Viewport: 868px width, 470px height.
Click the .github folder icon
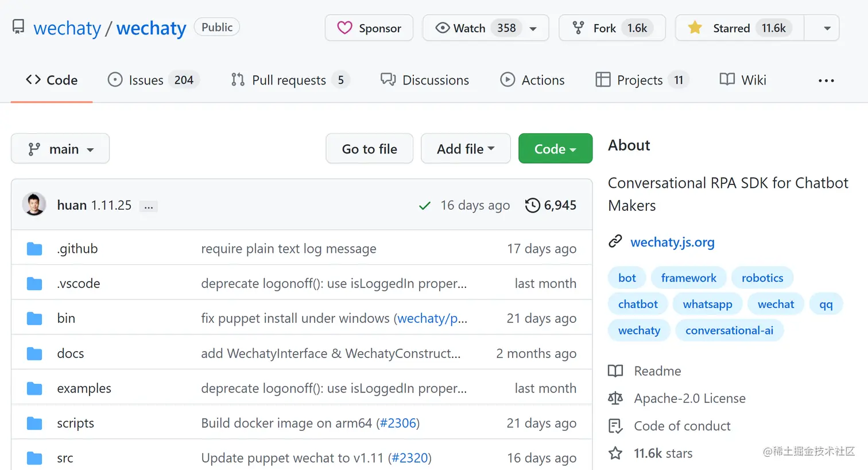(x=34, y=249)
